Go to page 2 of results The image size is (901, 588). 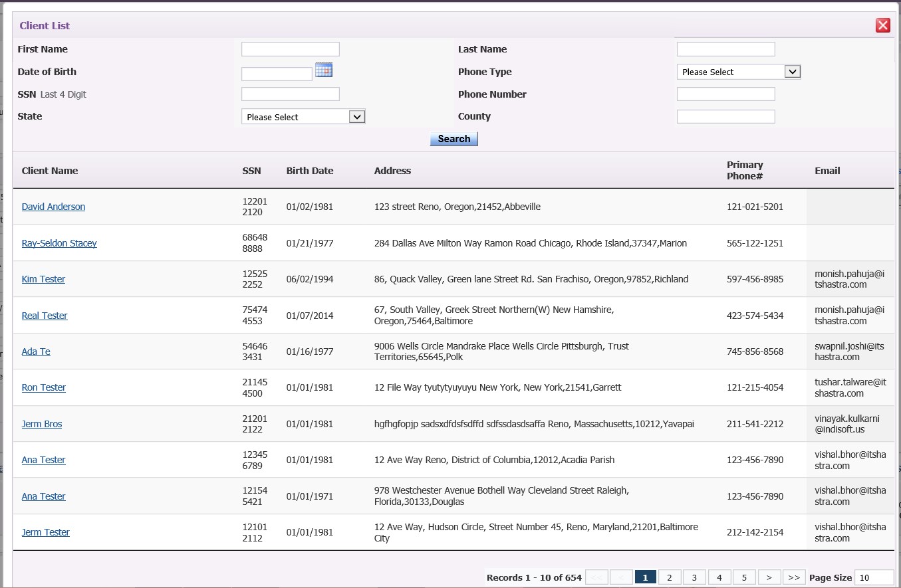(670, 577)
